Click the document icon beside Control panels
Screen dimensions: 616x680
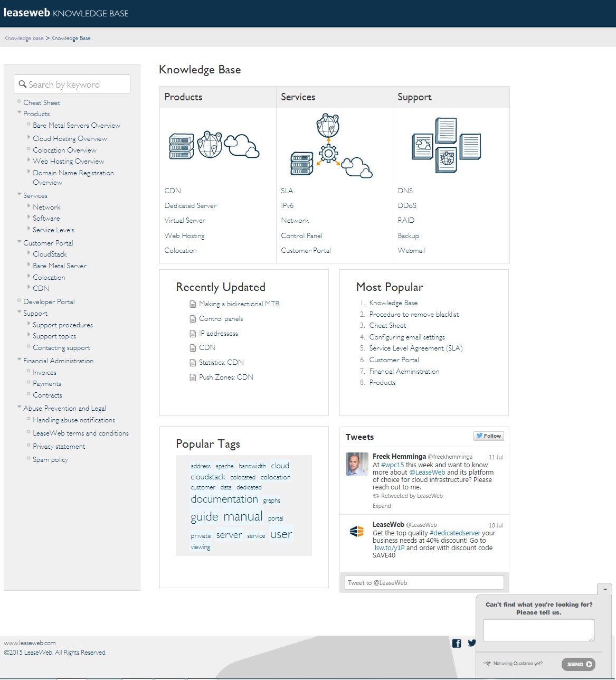193,319
